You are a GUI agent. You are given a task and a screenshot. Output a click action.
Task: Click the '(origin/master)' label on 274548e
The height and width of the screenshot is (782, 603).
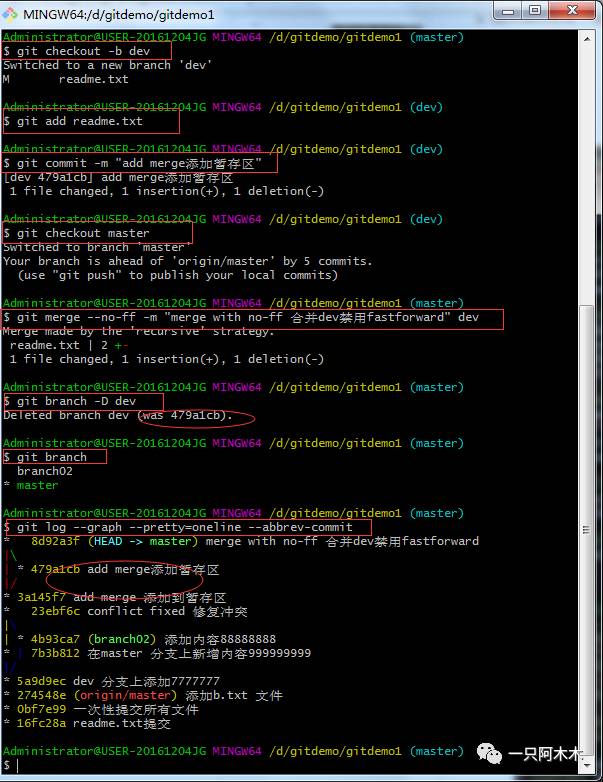[x=125, y=695]
